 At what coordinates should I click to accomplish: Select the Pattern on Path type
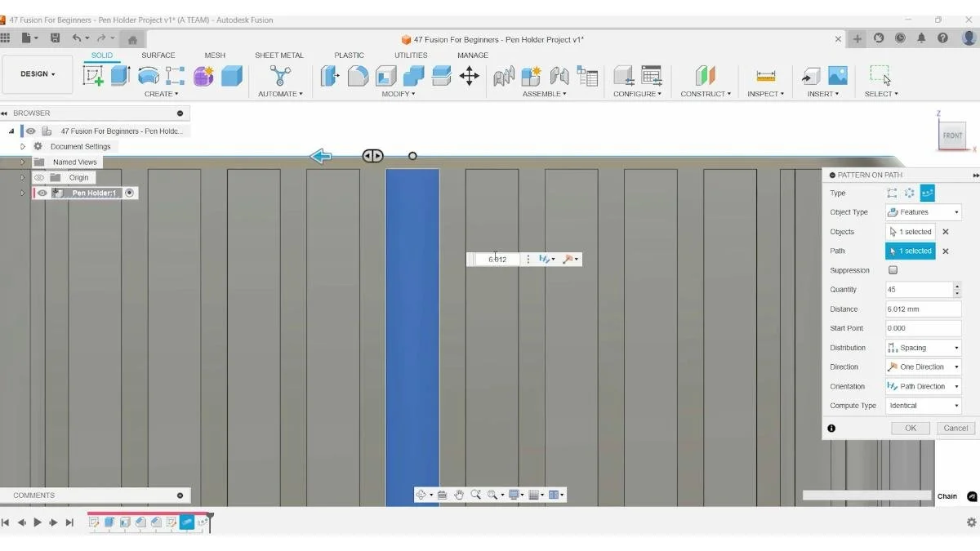pyautogui.click(x=928, y=193)
